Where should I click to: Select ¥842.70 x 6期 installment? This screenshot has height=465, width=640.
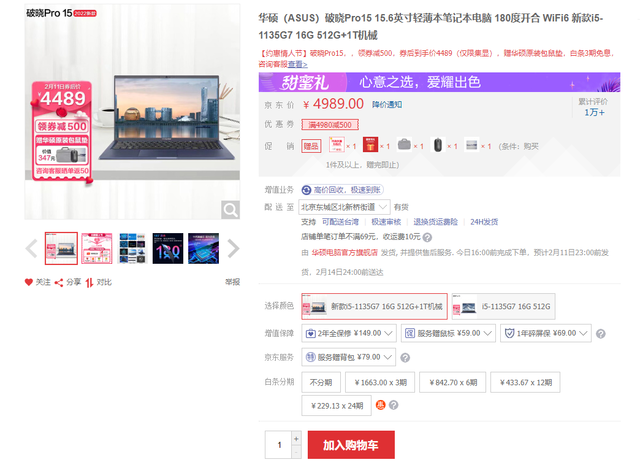coord(453,383)
